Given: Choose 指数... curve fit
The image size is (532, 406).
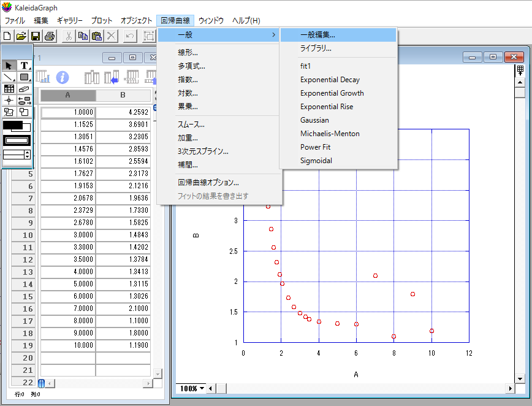Looking at the screenshot, I should (219, 80).
